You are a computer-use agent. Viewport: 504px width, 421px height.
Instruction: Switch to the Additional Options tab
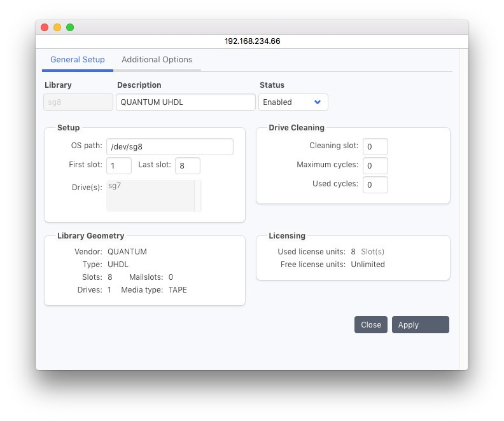coord(157,60)
